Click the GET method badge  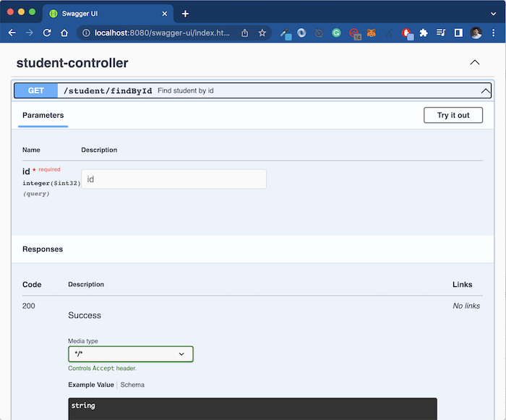tap(36, 90)
